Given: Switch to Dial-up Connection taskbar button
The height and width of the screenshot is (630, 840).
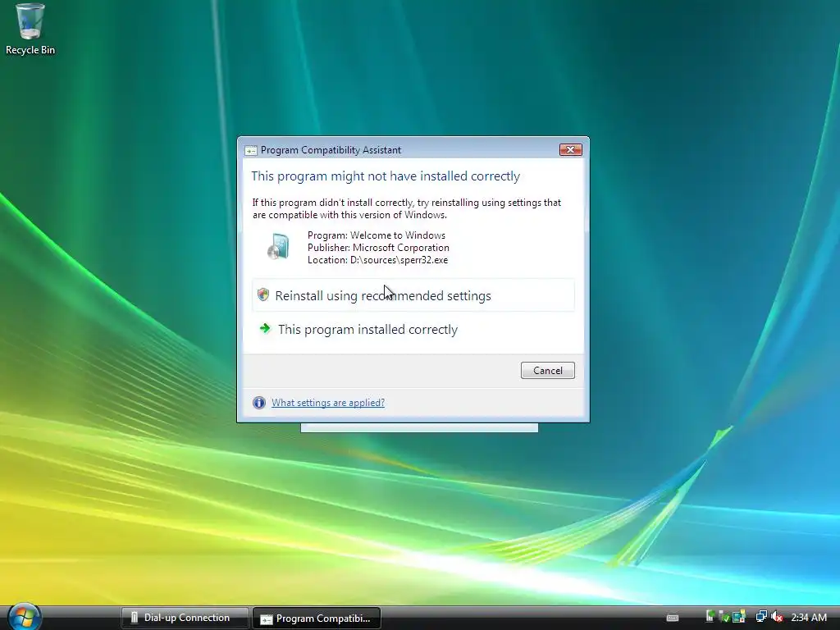Looking at the screenshot, I should 185,618.
